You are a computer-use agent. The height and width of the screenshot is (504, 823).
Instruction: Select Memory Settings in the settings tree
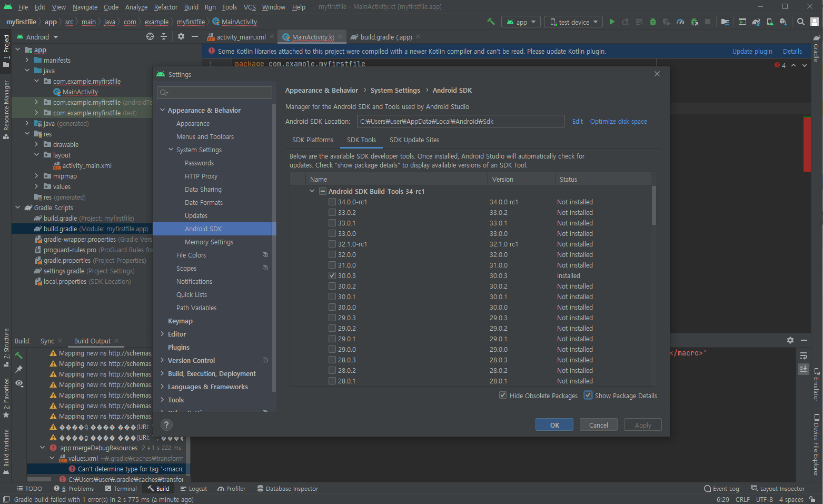(209, 242)
